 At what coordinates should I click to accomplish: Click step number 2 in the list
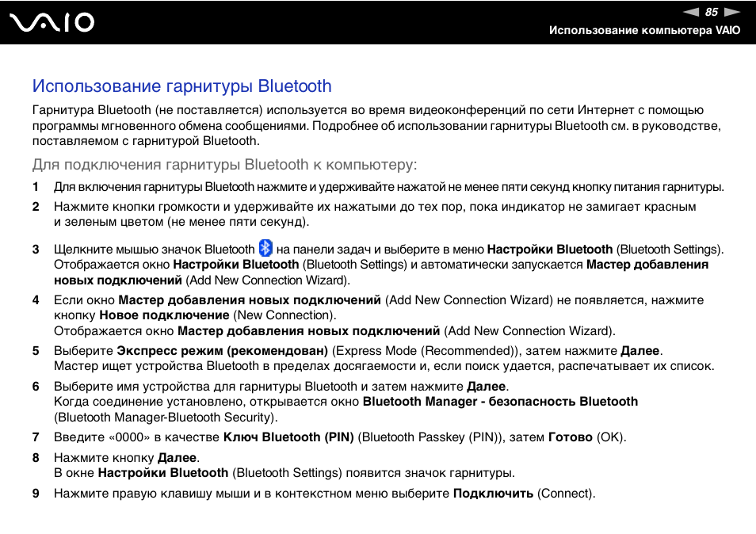[36, 207]
